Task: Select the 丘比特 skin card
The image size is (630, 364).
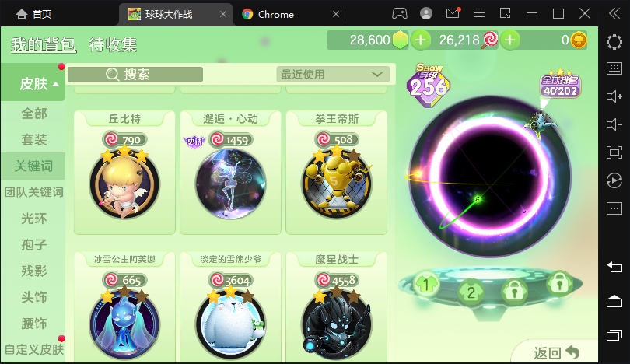Action: (x=124, y=172)
